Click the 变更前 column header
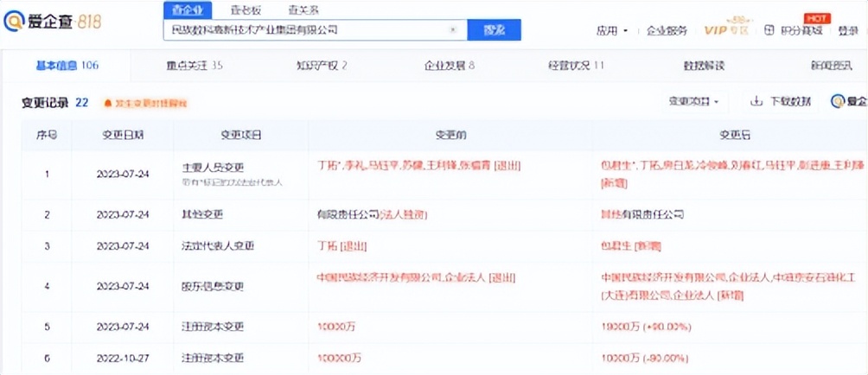868x375 pixels. click(450, 135)
